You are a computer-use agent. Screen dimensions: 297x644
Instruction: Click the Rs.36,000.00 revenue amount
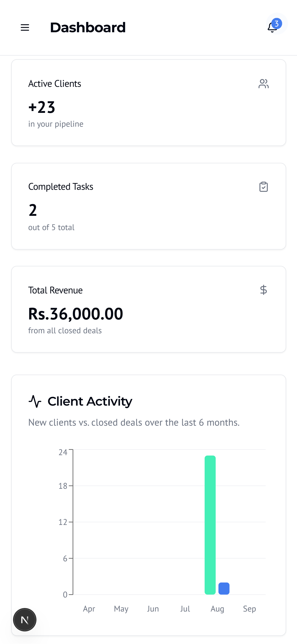pos(76,314)
